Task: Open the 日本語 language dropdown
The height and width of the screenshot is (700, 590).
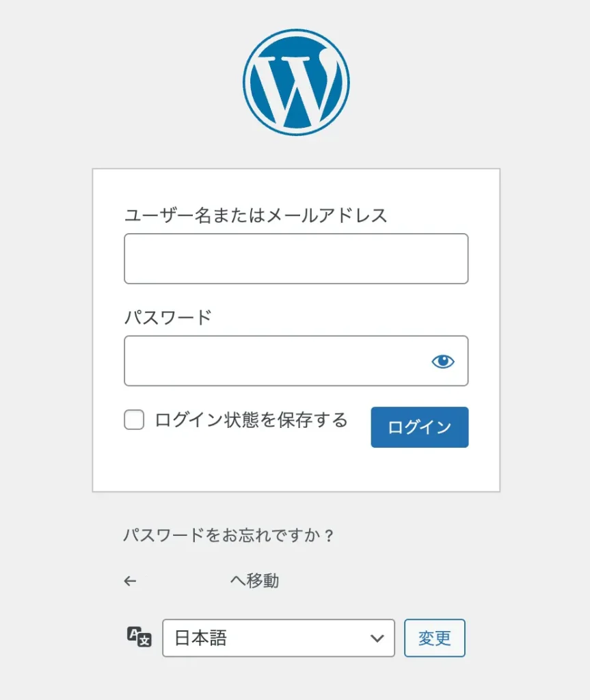Action: click(278, 638)
